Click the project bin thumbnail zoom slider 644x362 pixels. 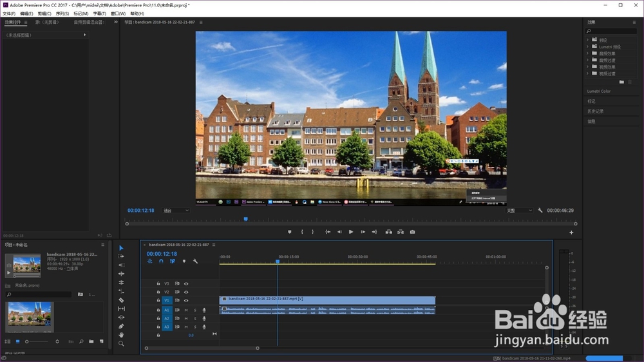click(x=27, y=341)
